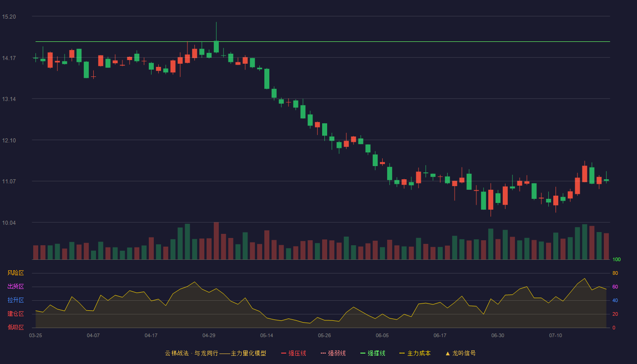The width and height of the screenshot is (637, 364).
Task: Click the 05-14 date axis label
Action: click(x=267, y=335)
